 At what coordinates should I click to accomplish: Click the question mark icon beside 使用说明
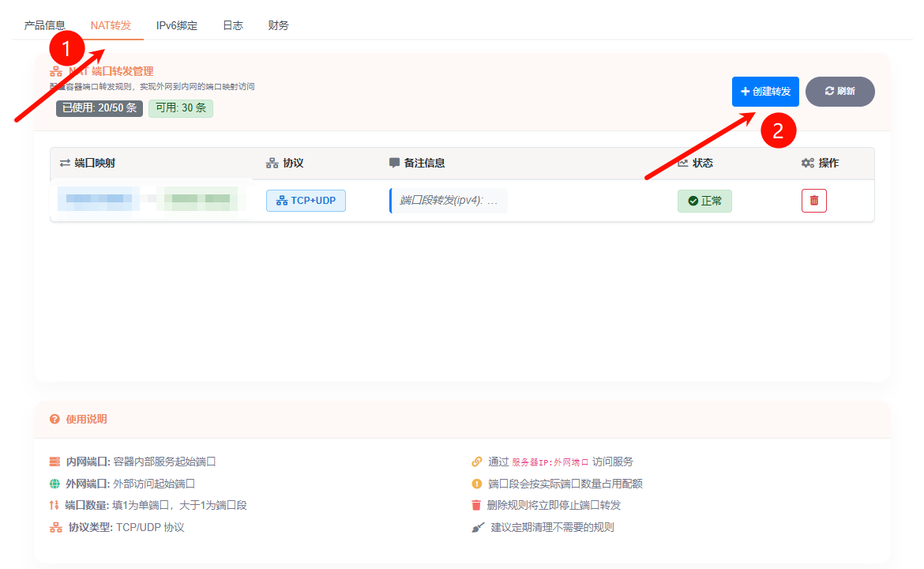click(54, 419)
